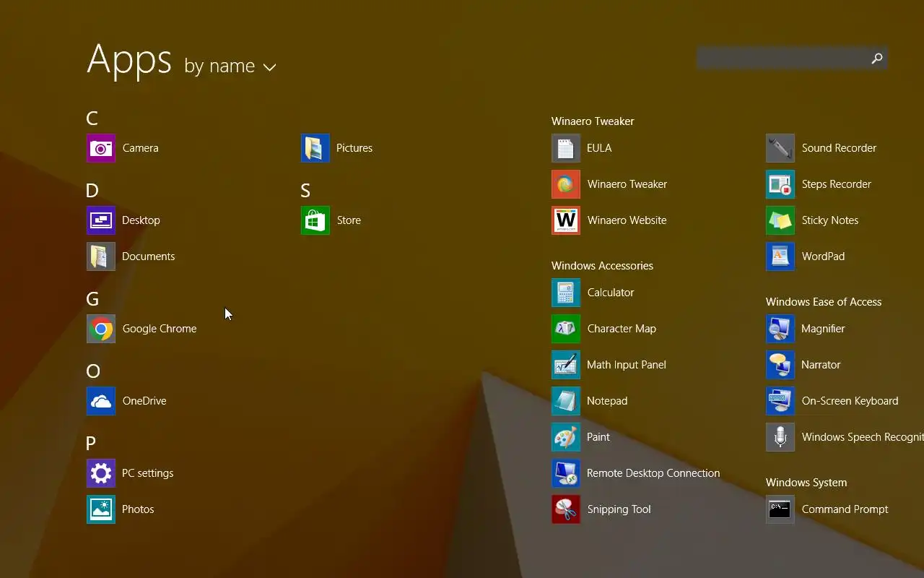The image size is (924, 578).
Task: Open the Camera app icon
Action: [101, 148]
